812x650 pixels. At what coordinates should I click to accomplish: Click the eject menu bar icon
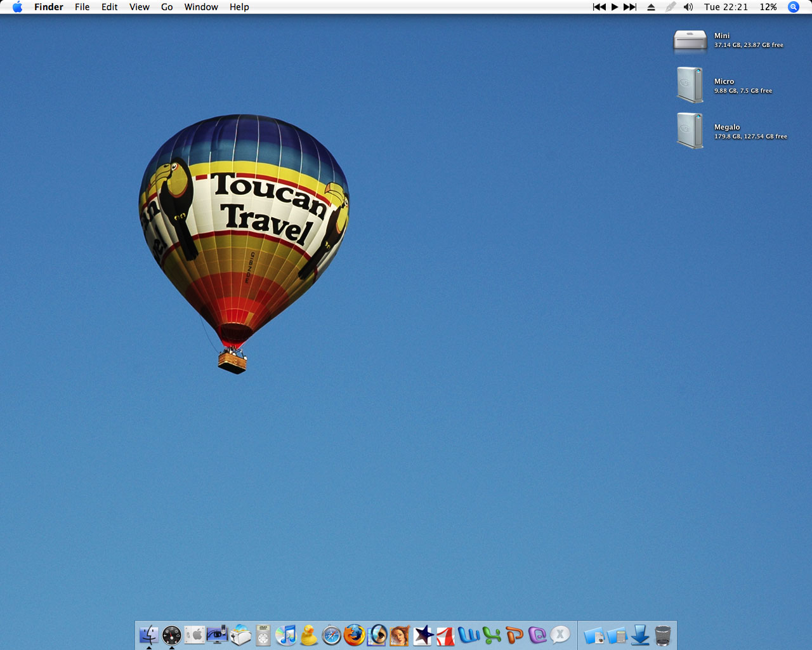(651, 7)
